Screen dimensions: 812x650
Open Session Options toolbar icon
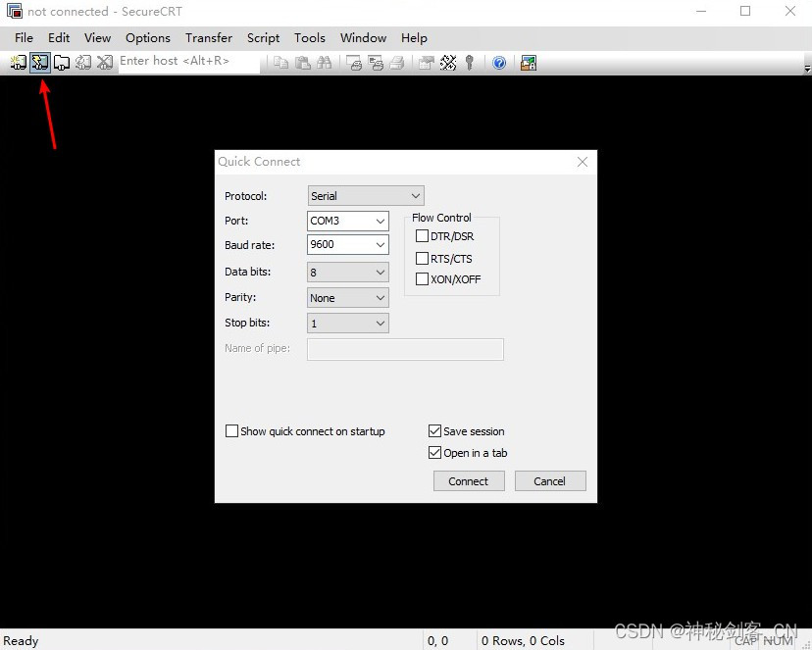click(427, 63)
